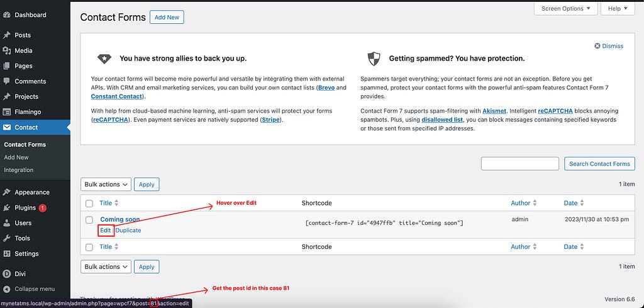Tick the Coming soon row checkbox
644x308 pixels.
89,220
